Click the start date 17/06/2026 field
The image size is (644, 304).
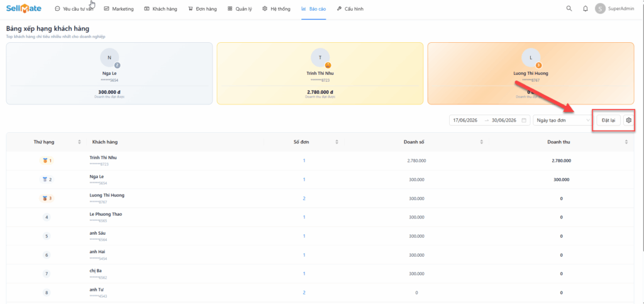(x=465, y=120)
